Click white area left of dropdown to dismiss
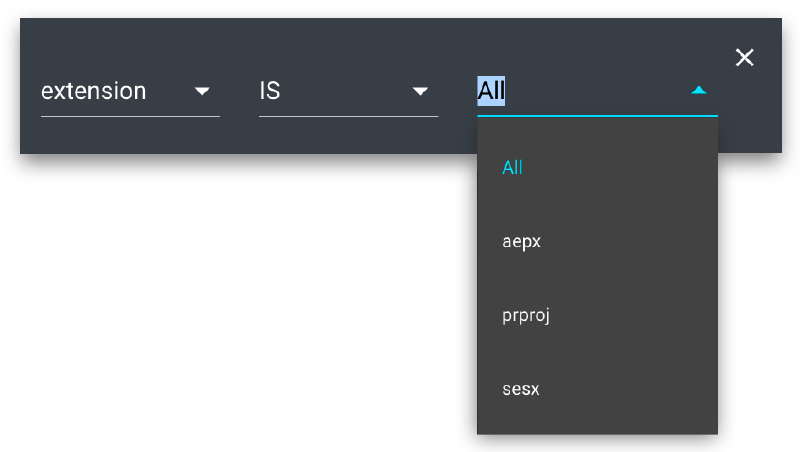806x452 pixels. coord(240,300)
